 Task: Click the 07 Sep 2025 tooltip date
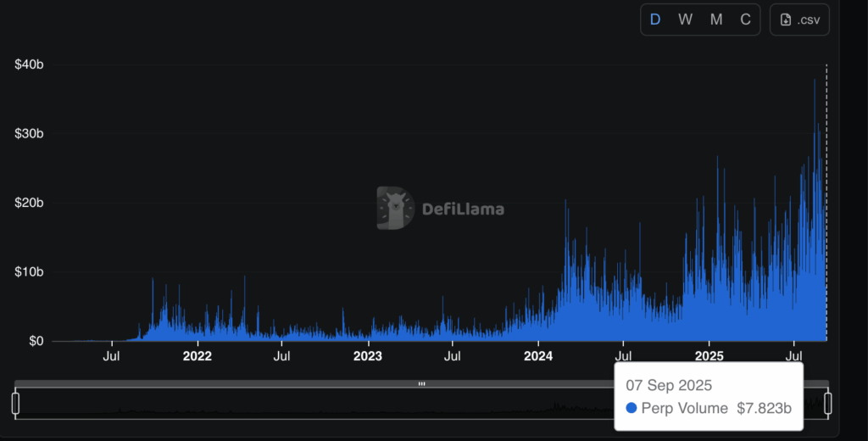coord(669,386)
